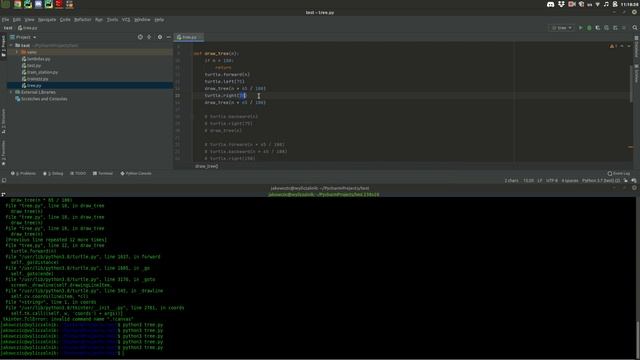Open the Terminal tool window tab
The width and height of the screenshot is (640, 360).
pyautogui.click(x=103, y=173)
